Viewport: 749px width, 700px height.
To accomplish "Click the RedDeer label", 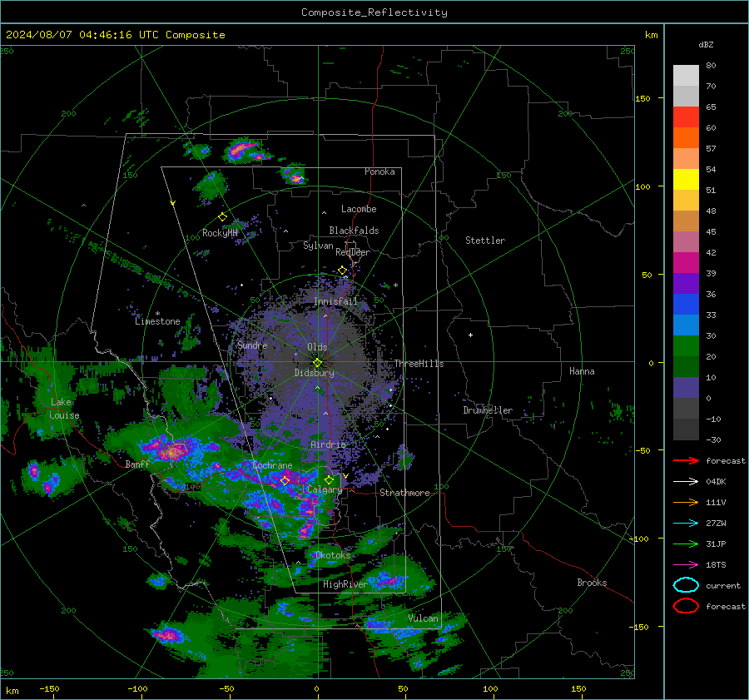I will (x=353, y=252).
